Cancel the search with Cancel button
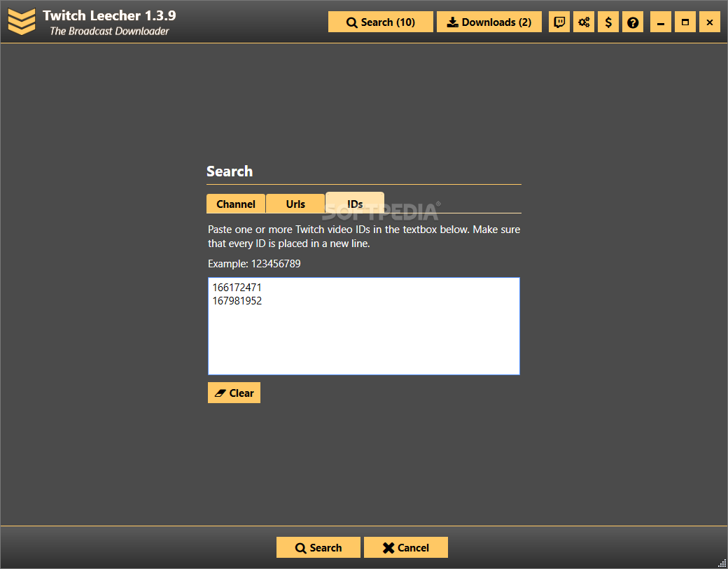 tap(406, 547)
